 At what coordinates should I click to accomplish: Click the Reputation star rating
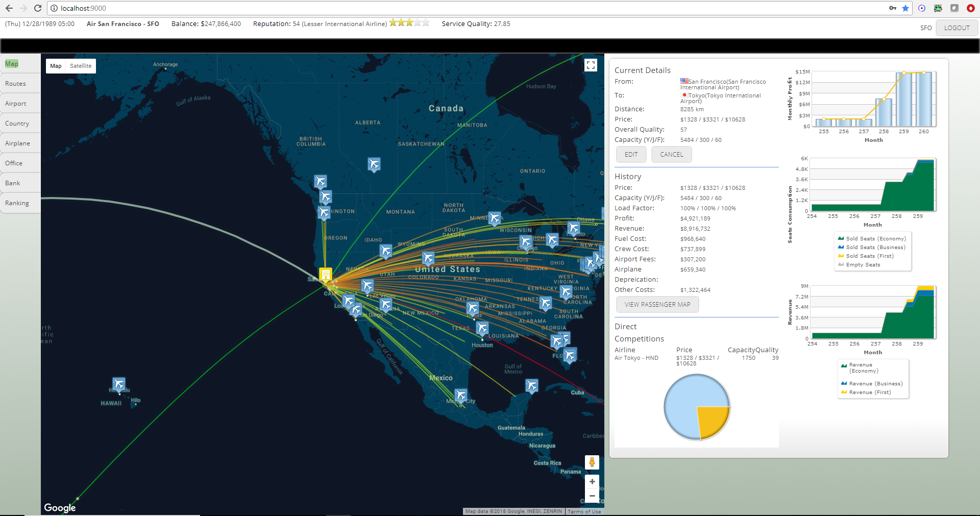pos(409,23)
